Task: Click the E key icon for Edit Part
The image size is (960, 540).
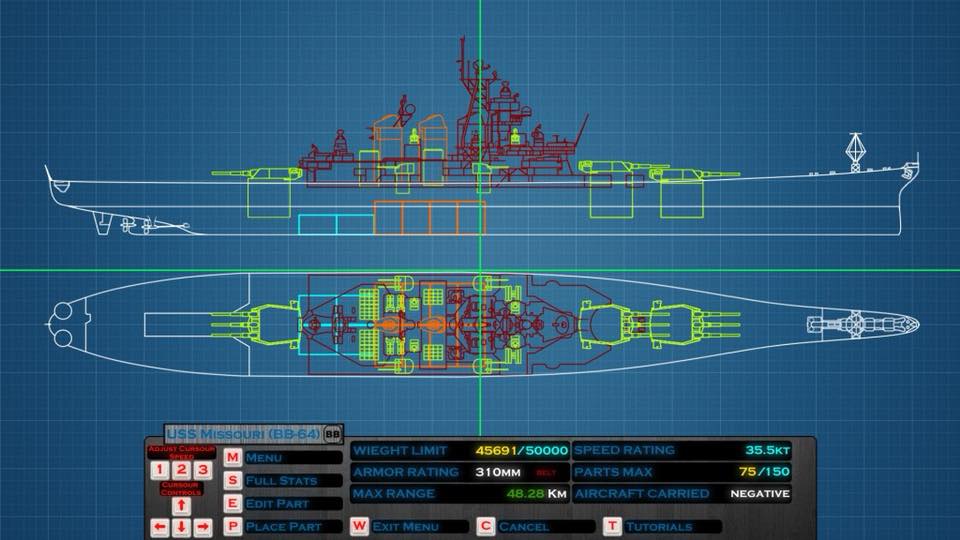Action: 233,503
